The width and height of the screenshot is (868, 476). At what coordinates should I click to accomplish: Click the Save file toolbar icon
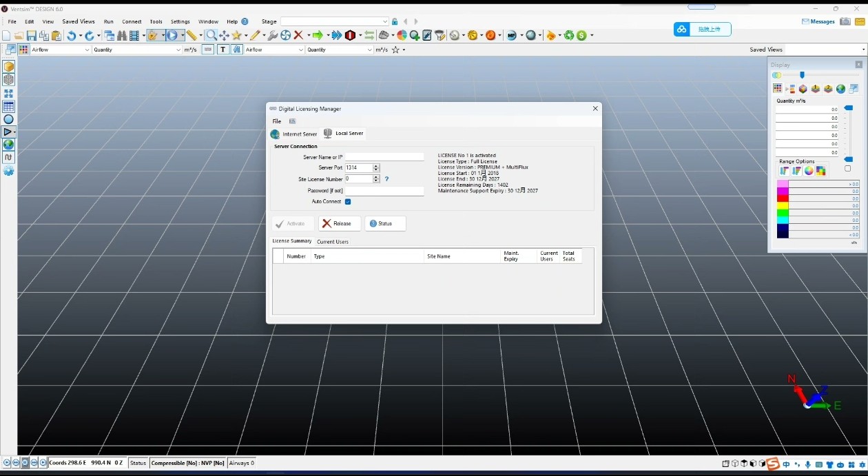pyautogui.click(x=31, y=35)
